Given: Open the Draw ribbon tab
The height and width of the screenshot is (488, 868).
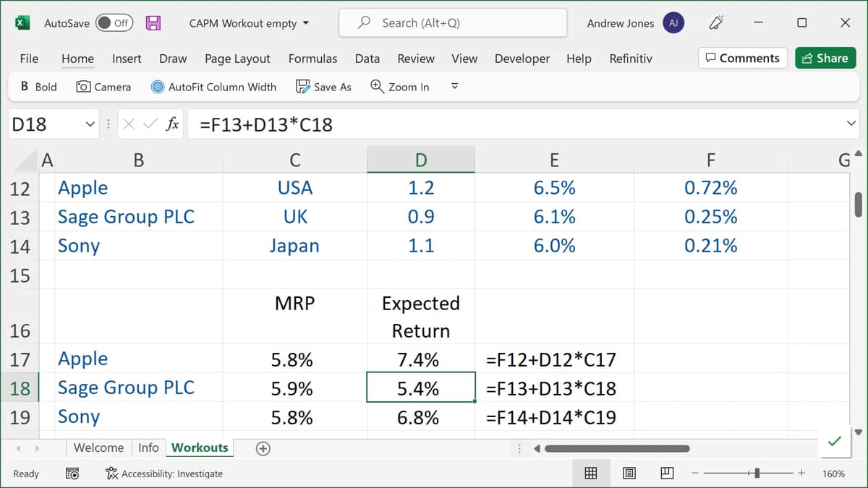Looking at the screenshot, I should tap(173, 59).
